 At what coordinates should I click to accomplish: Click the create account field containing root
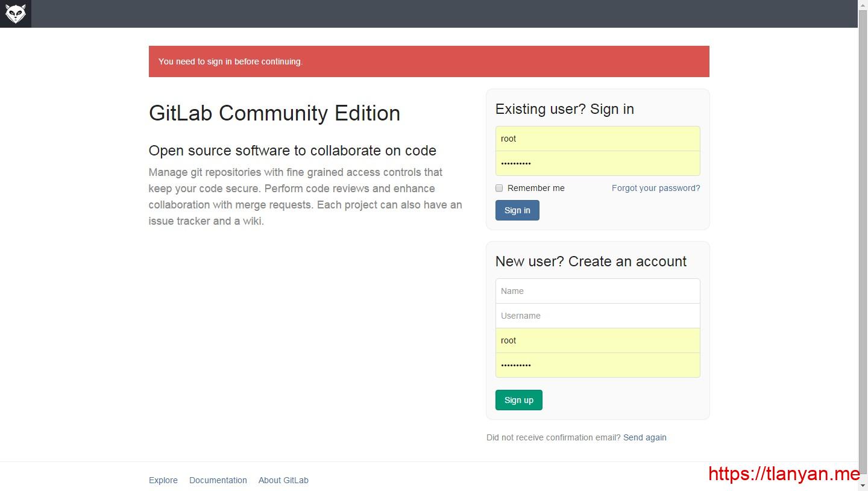tap(597, 340)
